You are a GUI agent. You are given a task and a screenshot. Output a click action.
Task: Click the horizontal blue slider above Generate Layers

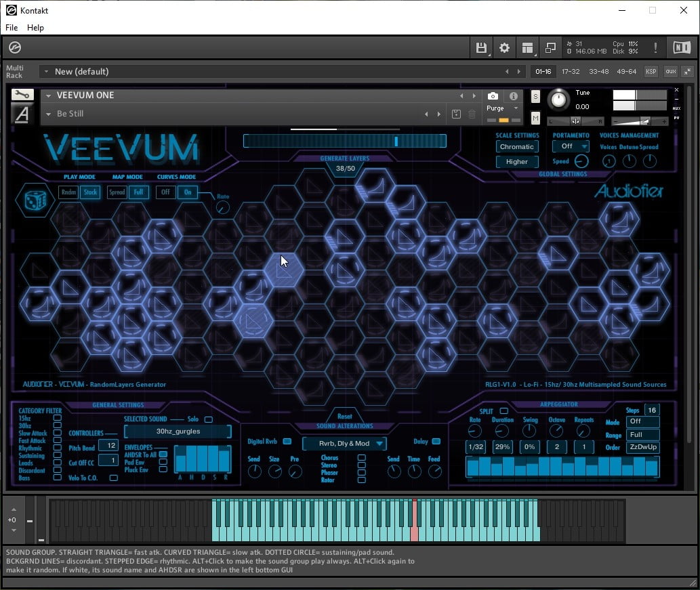[345, 141]
